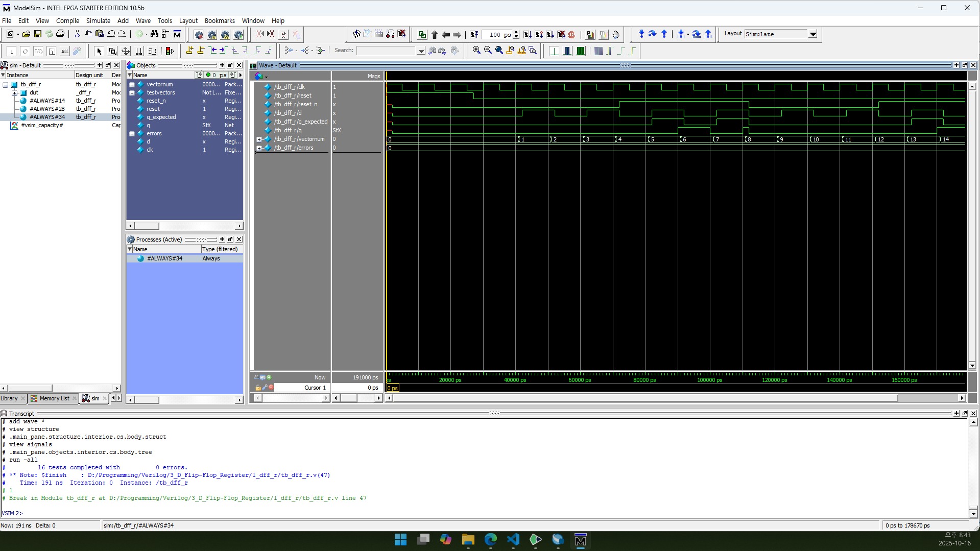Screen dimensions: 980x551
Task: Expand the dut instance in sim tree
Action: point(15,93)
